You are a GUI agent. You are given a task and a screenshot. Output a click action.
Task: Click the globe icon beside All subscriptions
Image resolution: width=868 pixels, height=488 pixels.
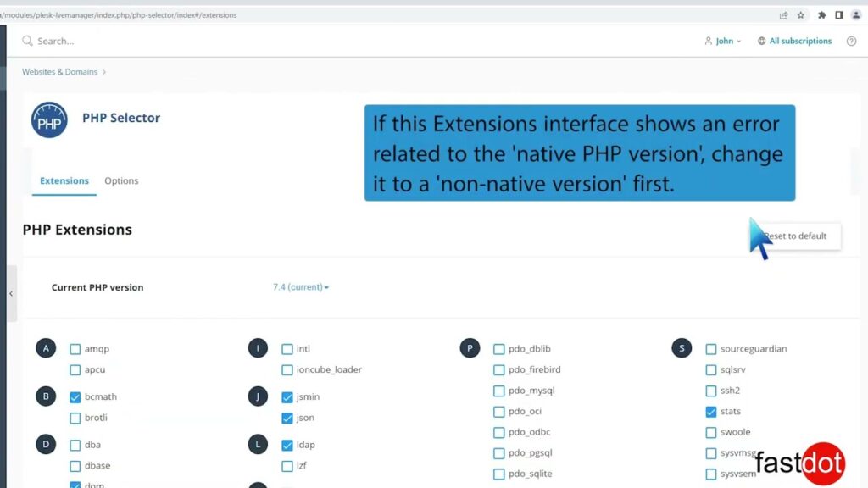coord(764,40)
